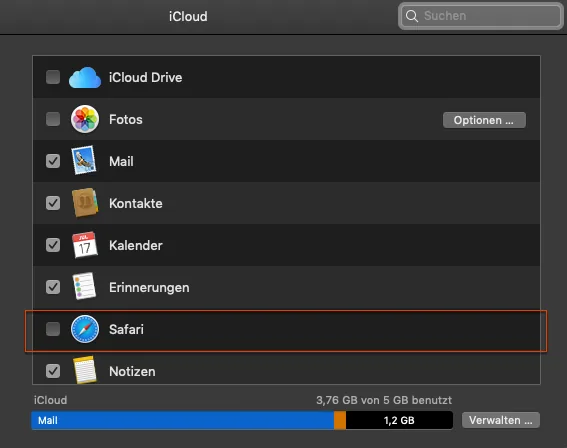Click the '3,76 GB von 5 GB benutzt' text
This screenshot has height=448, width=567.
384,400
